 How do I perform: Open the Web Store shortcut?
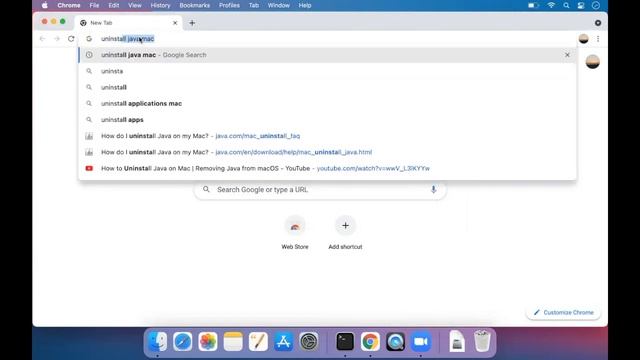click(295, 233)
